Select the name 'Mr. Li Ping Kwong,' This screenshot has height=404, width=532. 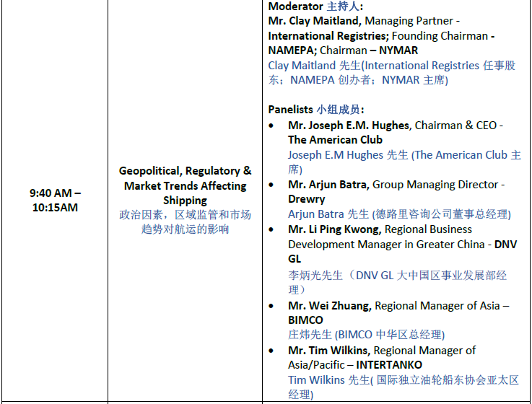click(335, 229)
